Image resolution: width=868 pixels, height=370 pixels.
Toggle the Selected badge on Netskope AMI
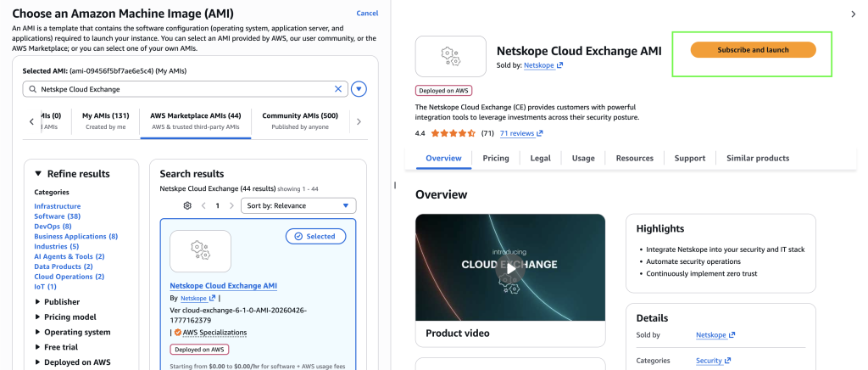(x=315, y=237)
